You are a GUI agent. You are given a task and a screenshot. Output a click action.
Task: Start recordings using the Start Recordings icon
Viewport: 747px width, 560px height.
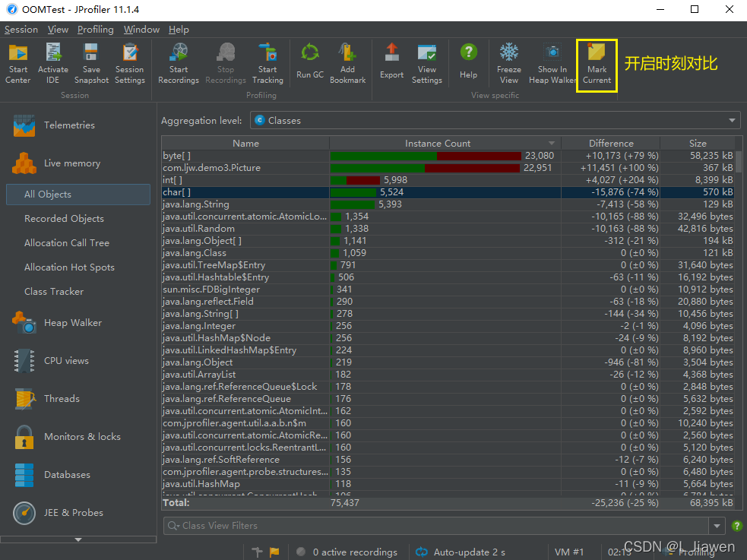pyautogui.click(x=178, y=63)
